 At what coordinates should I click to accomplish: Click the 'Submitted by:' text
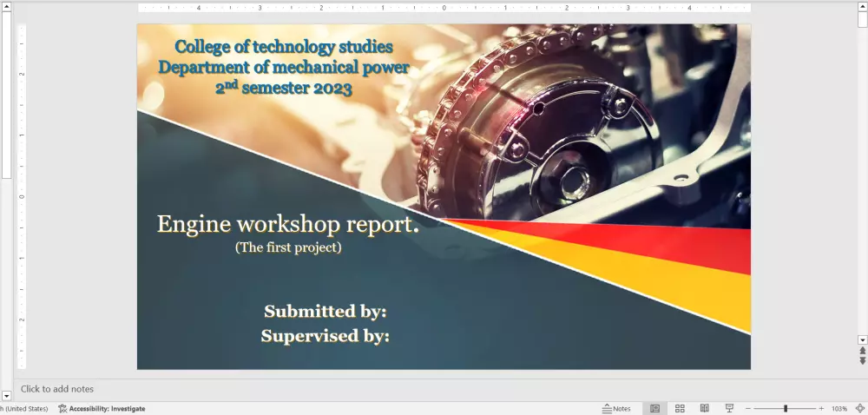[x=325, y=312]
